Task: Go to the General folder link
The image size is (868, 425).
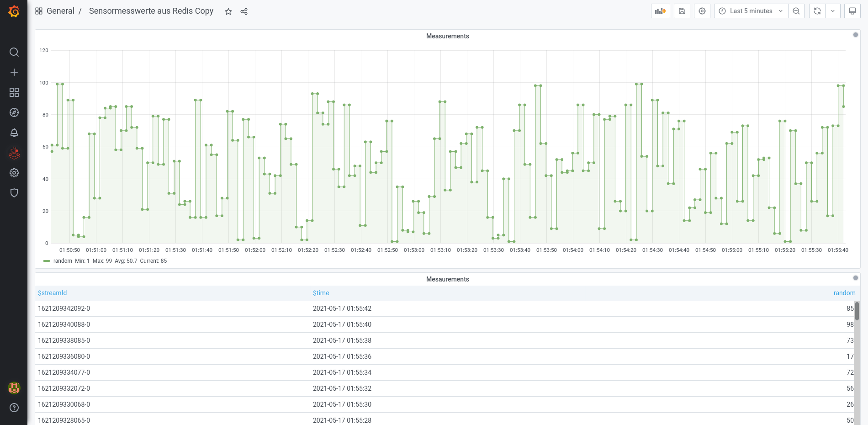Action: tap(60, 11)
